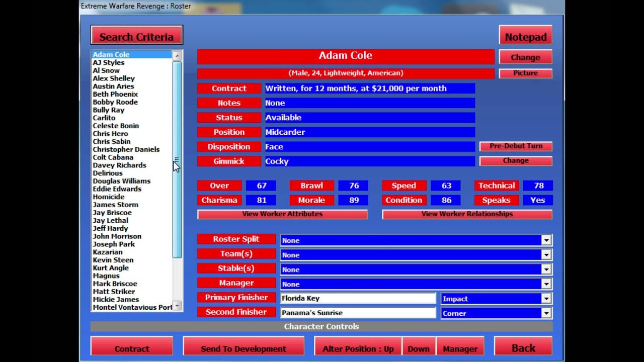Select Colt Cabana in the roster list
The image size is (644, 362).
pos(113,157)
